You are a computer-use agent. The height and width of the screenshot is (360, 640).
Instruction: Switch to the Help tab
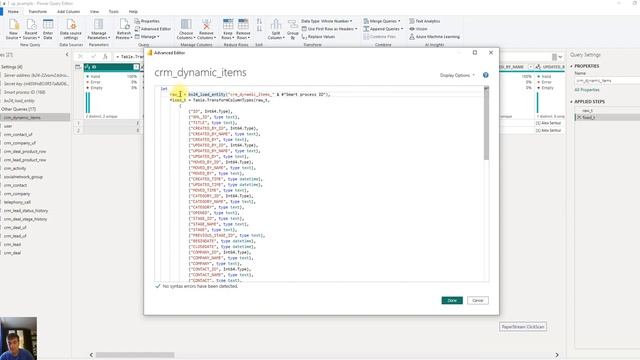pos(133,11)
